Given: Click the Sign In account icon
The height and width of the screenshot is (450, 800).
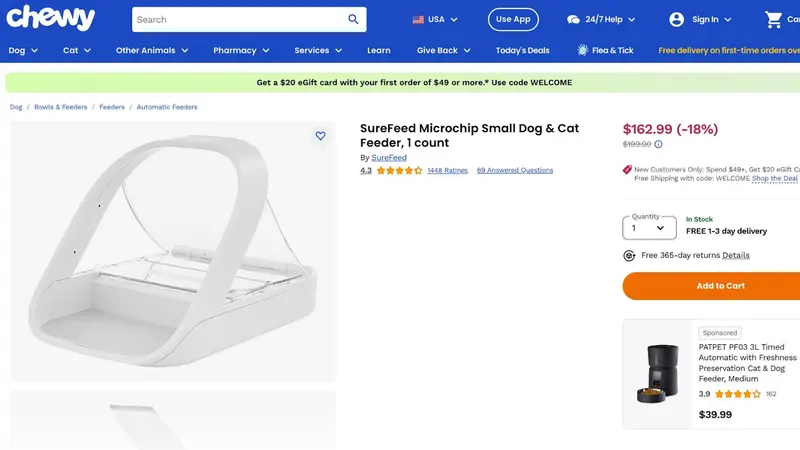Looking at the screenshot, I should (677, 19).
